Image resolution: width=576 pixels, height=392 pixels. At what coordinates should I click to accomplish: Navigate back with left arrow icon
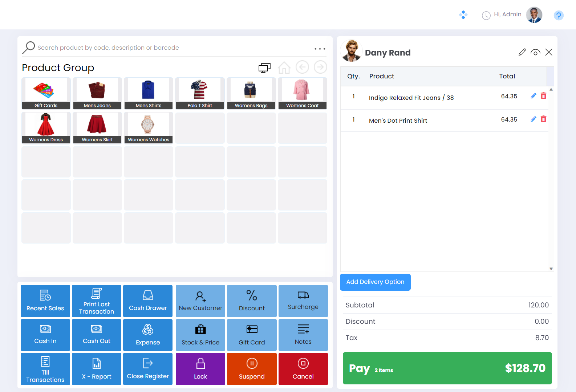[302, 67]
